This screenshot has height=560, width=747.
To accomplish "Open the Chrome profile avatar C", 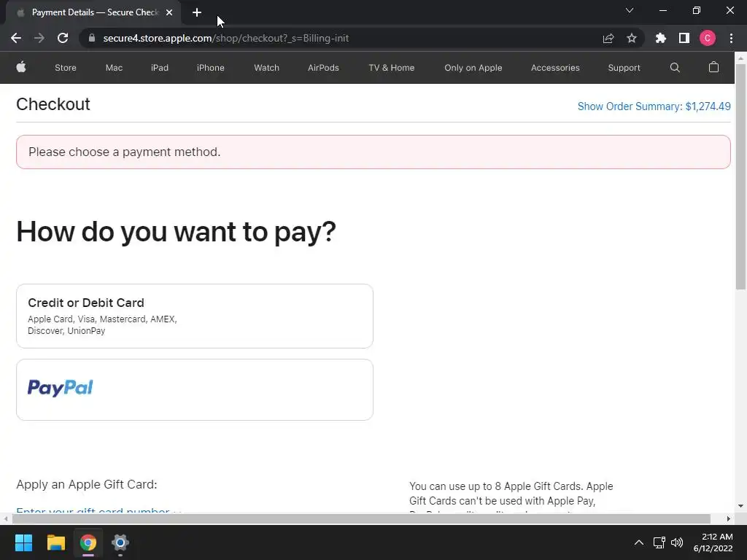I will (707, 38).
